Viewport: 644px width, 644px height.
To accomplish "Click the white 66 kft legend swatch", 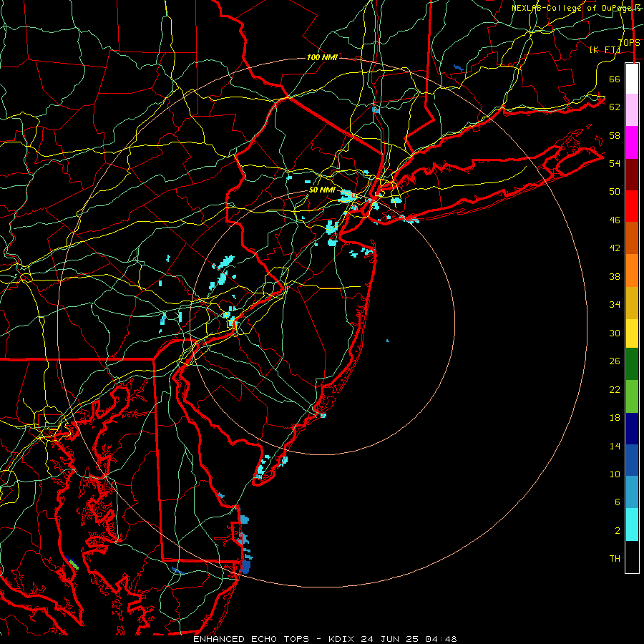I will click(x=632, y=79).
